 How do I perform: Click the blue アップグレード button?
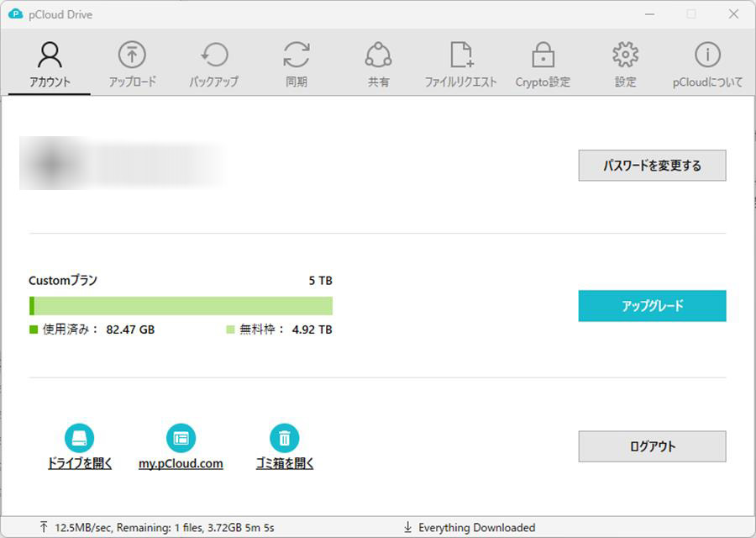pos(652,305)
